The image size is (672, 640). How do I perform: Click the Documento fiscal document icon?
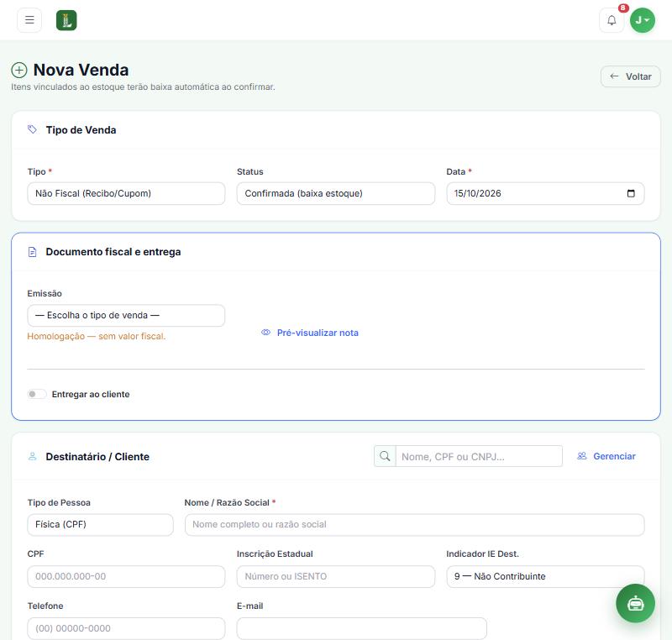click(x=32, y=252)
